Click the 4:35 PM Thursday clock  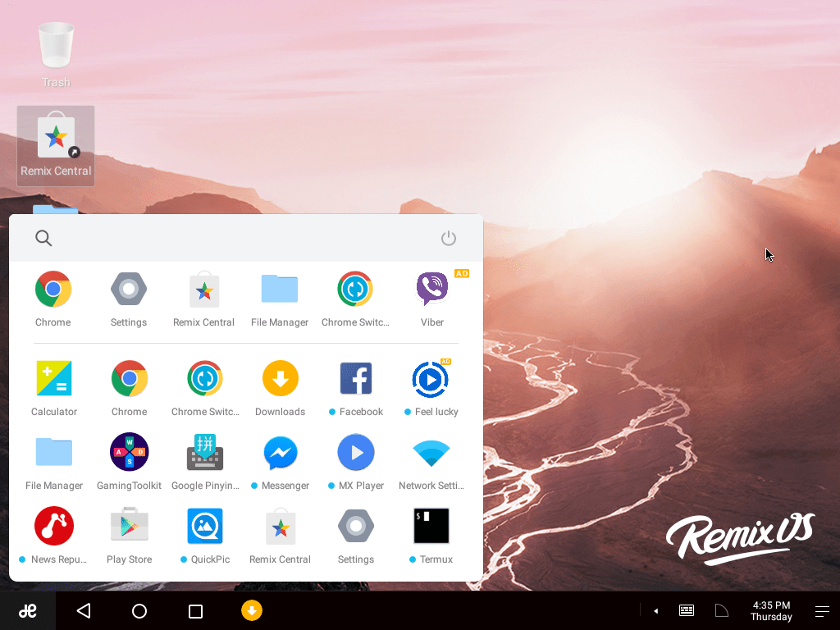[771, 610]
